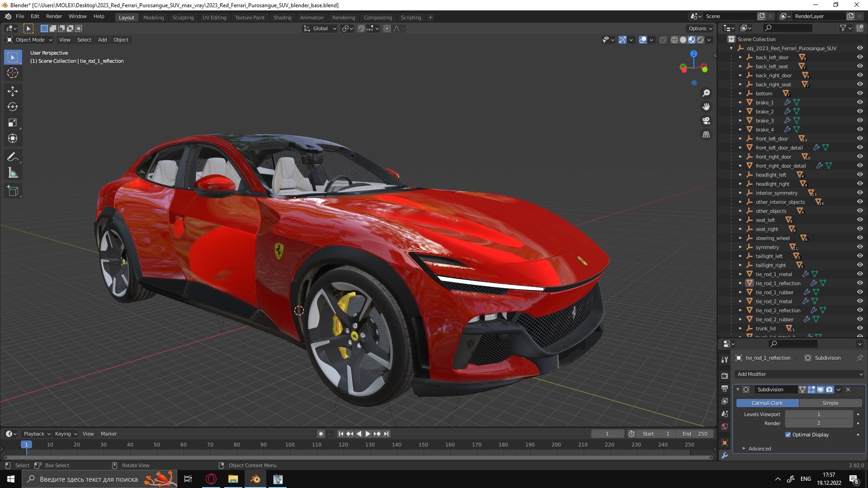Open the World properties tab

pyautogui.click(x=725, y=427)
